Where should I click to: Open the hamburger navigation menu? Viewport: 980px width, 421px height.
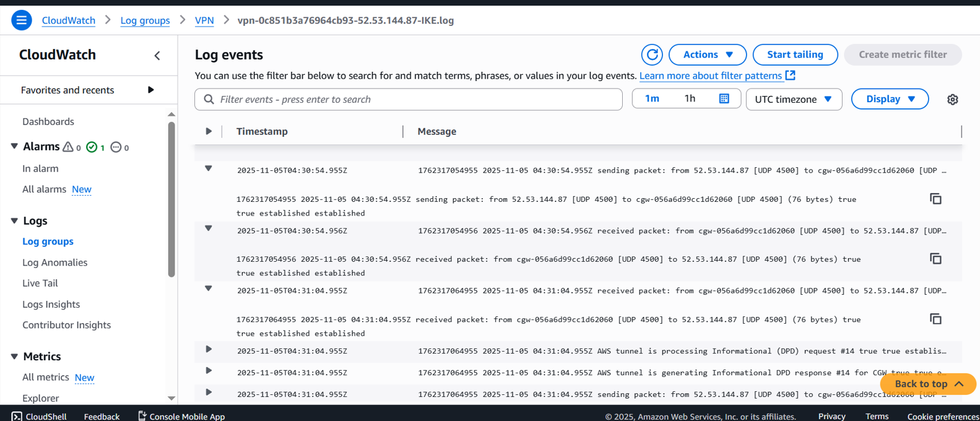[22, 20]
